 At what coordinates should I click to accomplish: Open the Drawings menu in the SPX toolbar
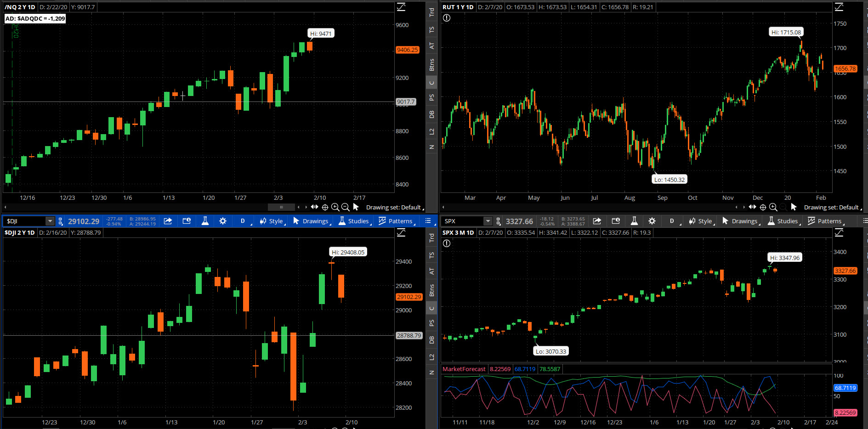(741, 221)
